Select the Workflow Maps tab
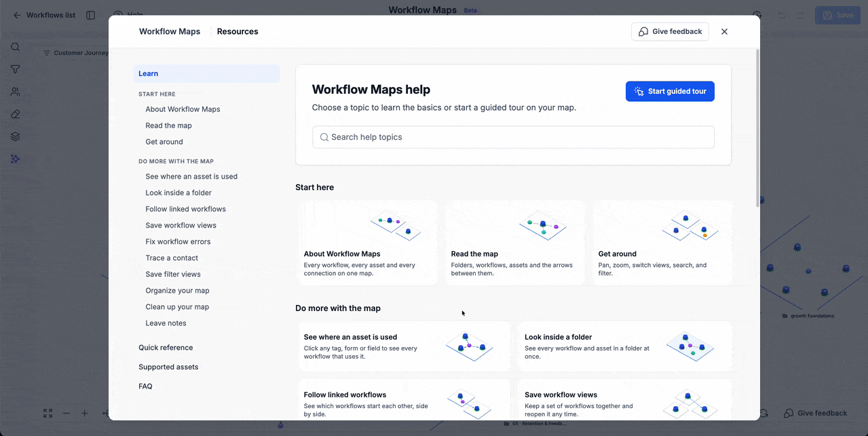 click(170, 31)
